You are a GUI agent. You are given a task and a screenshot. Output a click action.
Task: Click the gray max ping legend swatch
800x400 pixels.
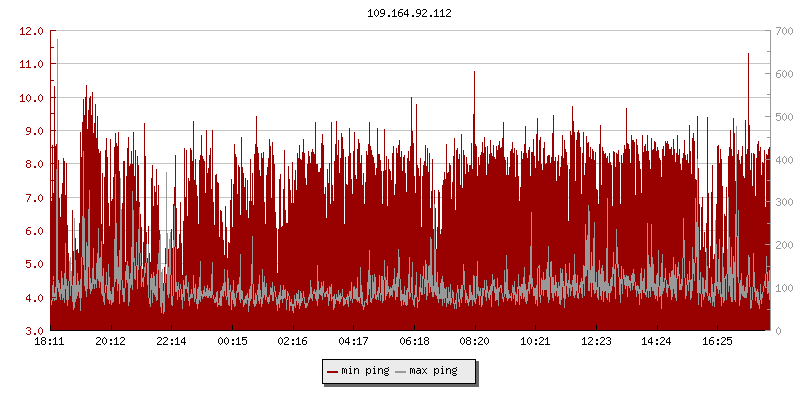401,371
